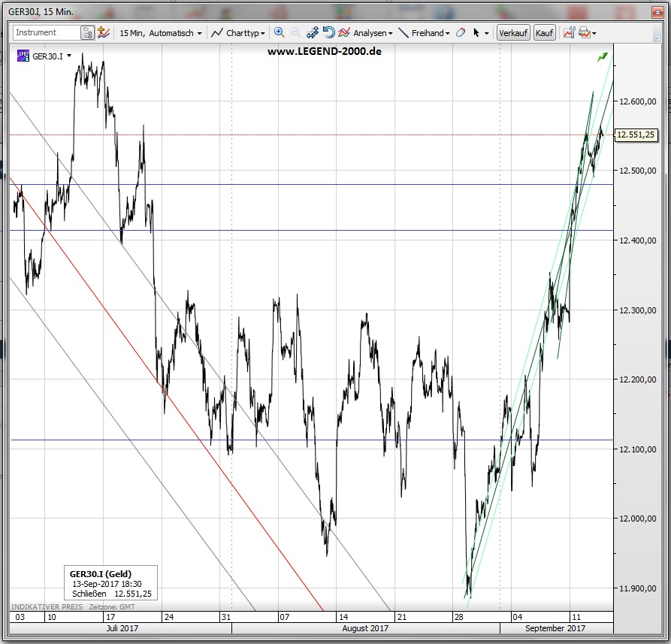Open the 15 Min, Automatisch interval dropdown
This screenshot has height=644, width=671.
click(161, 33)
